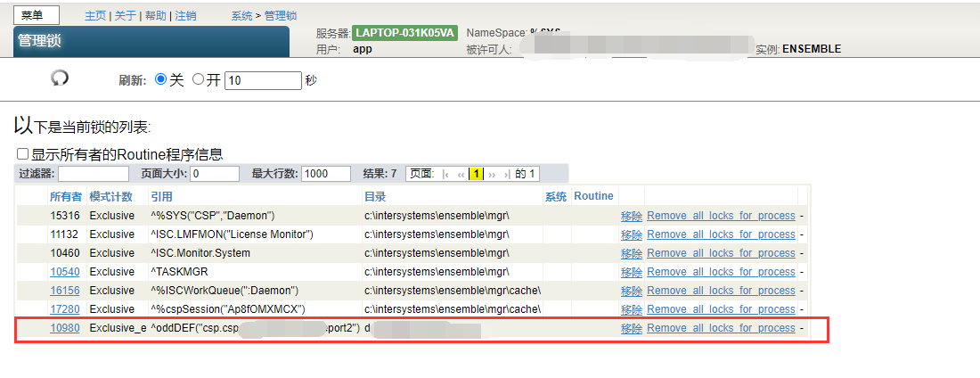Open the 菜单 menu button

37,16
